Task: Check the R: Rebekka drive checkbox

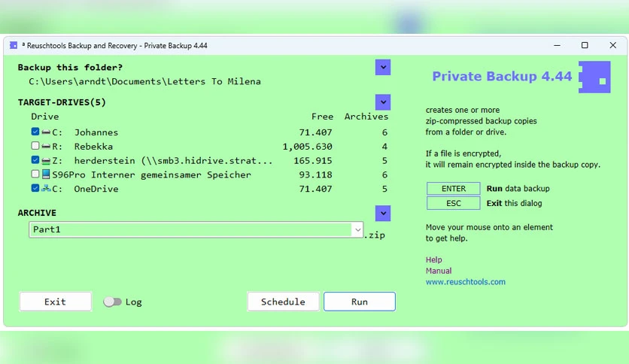Action: pos(35,145)
